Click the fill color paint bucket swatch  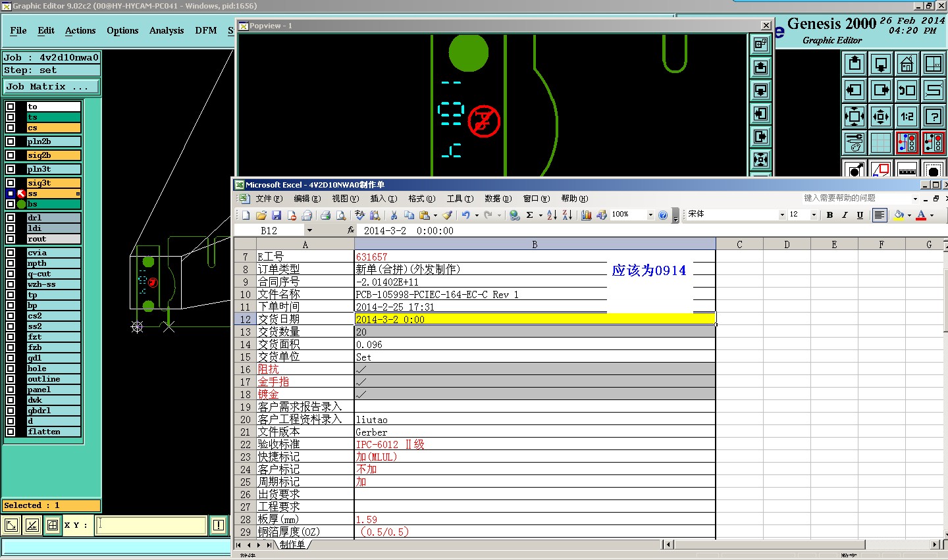coord(899,215)
